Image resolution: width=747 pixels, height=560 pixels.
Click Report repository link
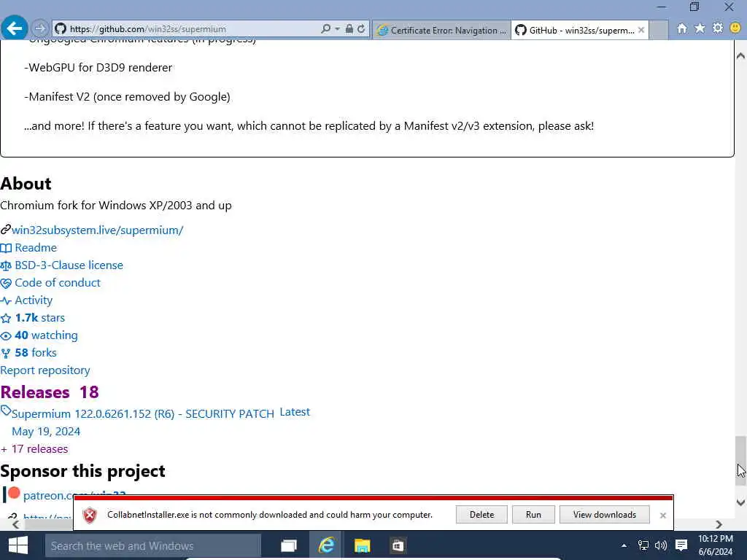(45, 370)
